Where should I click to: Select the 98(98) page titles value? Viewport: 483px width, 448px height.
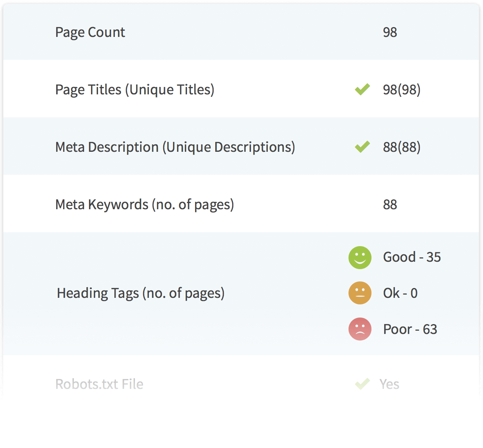402,90
